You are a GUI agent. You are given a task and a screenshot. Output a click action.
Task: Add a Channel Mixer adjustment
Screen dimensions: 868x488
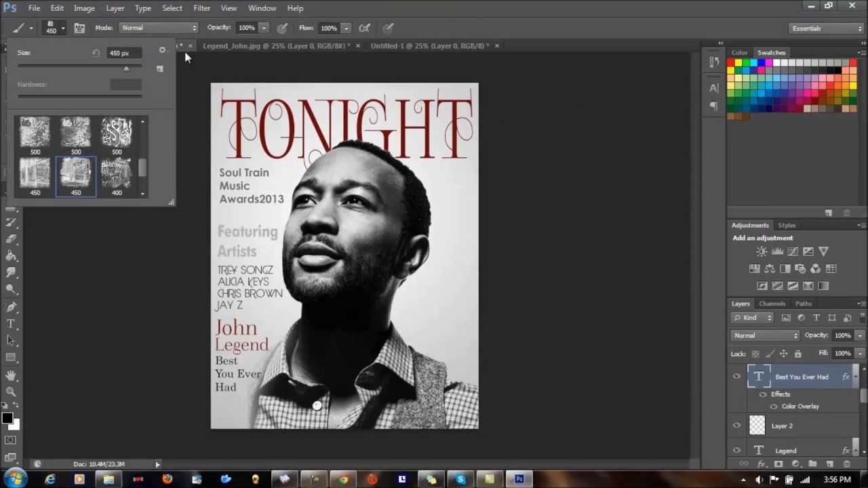click(x=816, y=268)
